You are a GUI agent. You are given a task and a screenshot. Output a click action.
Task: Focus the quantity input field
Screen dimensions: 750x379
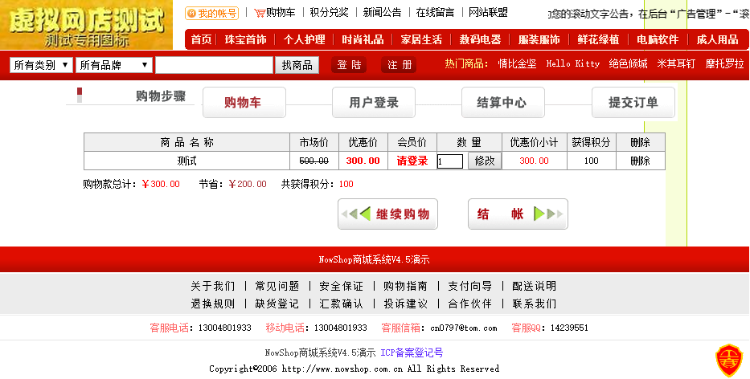450,161
